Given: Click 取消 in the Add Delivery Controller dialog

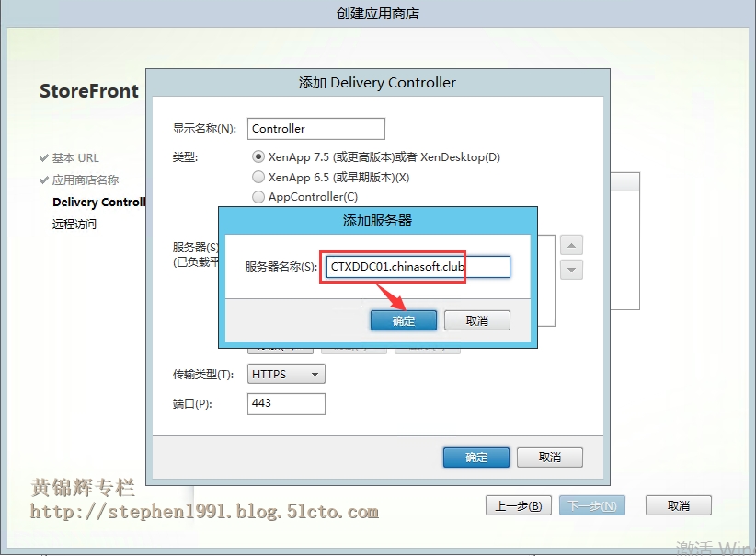Looking at the screenshot, I should point(550,458).
